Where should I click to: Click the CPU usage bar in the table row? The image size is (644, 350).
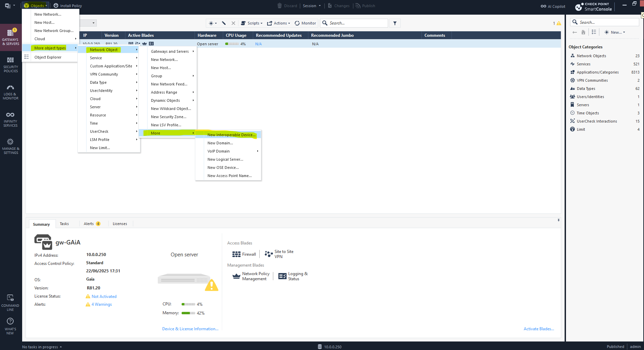[232, 44]
